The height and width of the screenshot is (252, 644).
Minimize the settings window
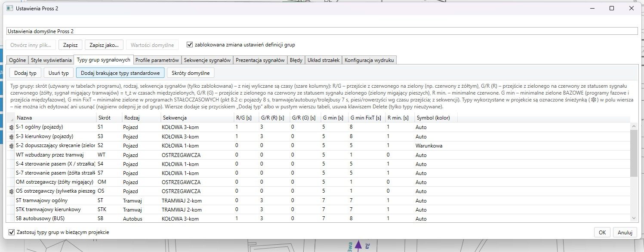(592, 8)
